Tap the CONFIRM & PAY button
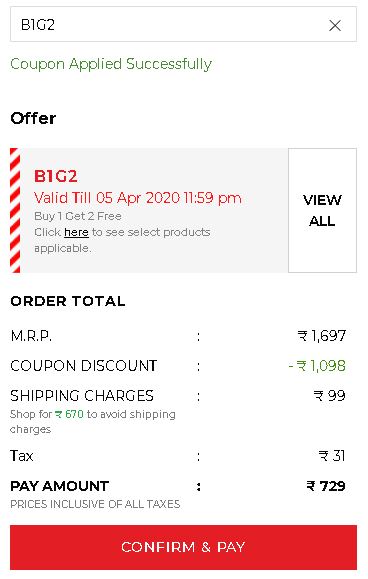Image resolution: width=368 pixels, height=579 pixels. (x=183, y=547)
